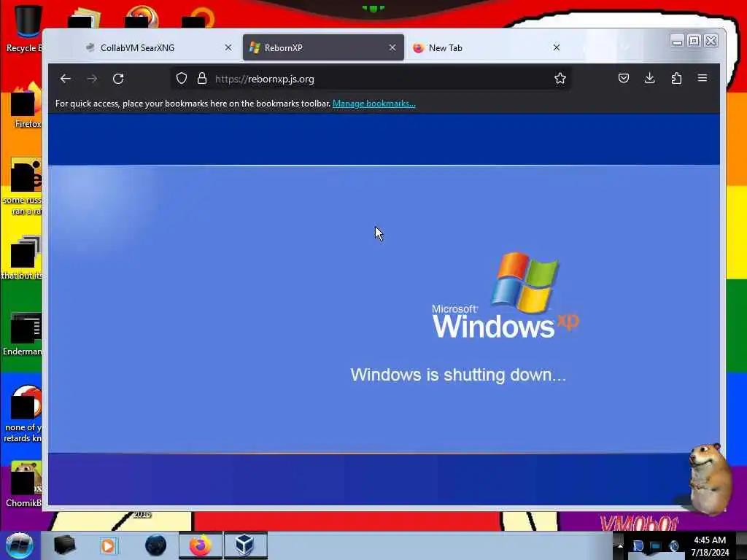
Task: Click the grayed-out forward navigation arrow
Action: pos(92,79)
